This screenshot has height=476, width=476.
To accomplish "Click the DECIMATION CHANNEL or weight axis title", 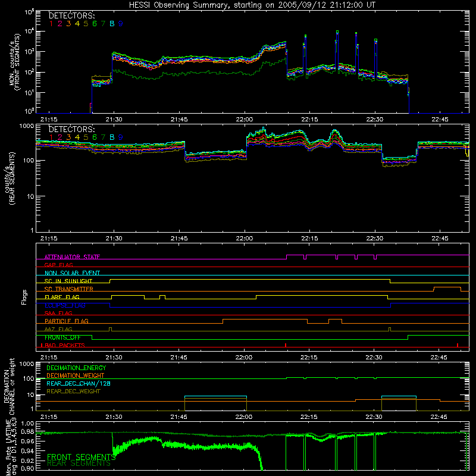I will coord(9,386).
